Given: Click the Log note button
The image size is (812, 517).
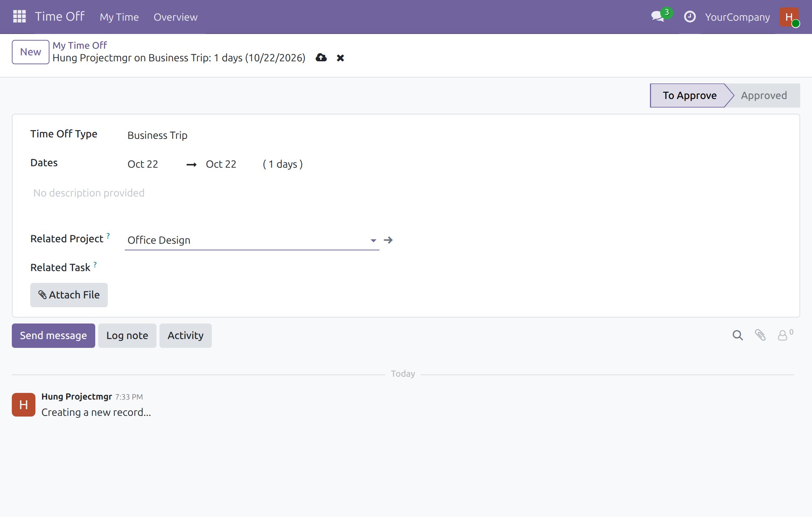Looking at the screenshot, I should click(127, 336).
